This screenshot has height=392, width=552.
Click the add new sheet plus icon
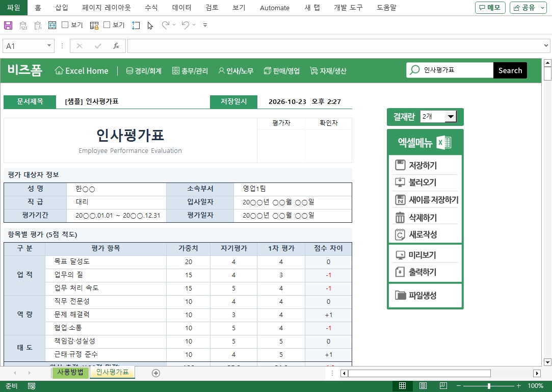point(156,373)
